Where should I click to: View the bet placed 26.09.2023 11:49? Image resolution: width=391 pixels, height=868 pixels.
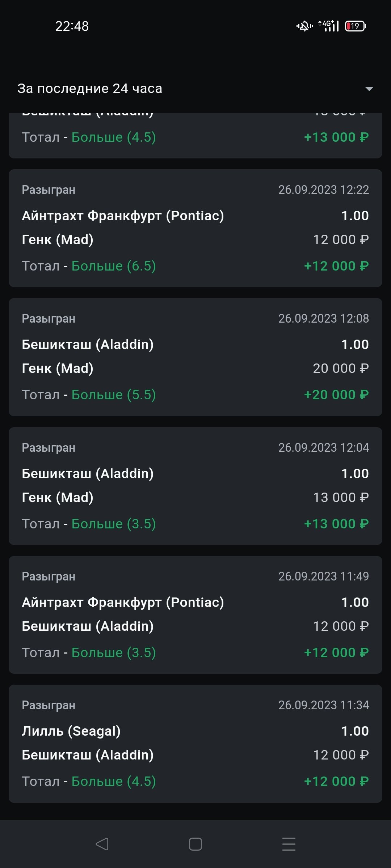[x=195, y=614]
